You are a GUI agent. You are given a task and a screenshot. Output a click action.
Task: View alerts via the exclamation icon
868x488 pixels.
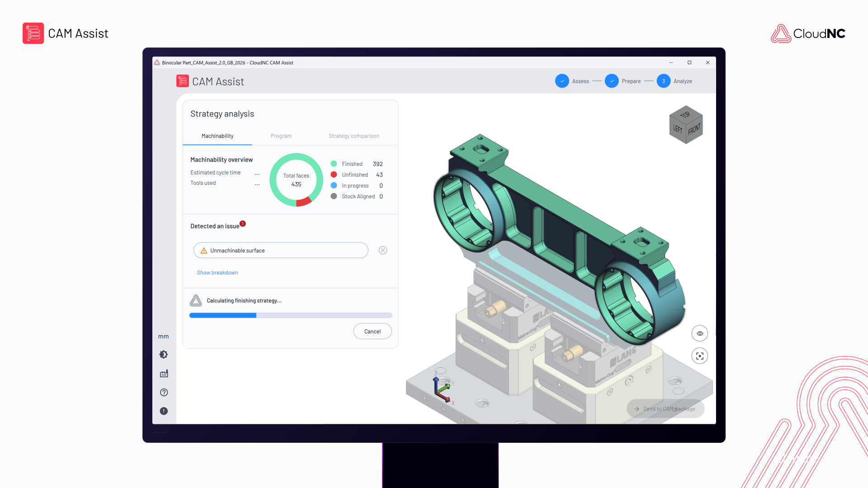(164, 411)
